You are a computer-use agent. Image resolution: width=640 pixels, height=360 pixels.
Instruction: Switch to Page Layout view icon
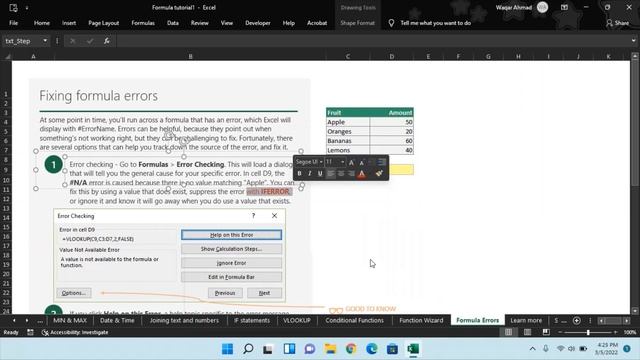[527, 332]
